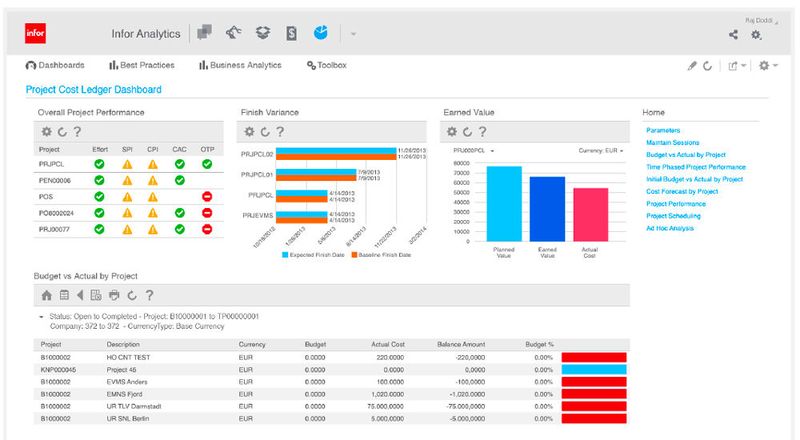Click the dollar document icon in header
Screen dimensions: 800x440
pos(291,33)
